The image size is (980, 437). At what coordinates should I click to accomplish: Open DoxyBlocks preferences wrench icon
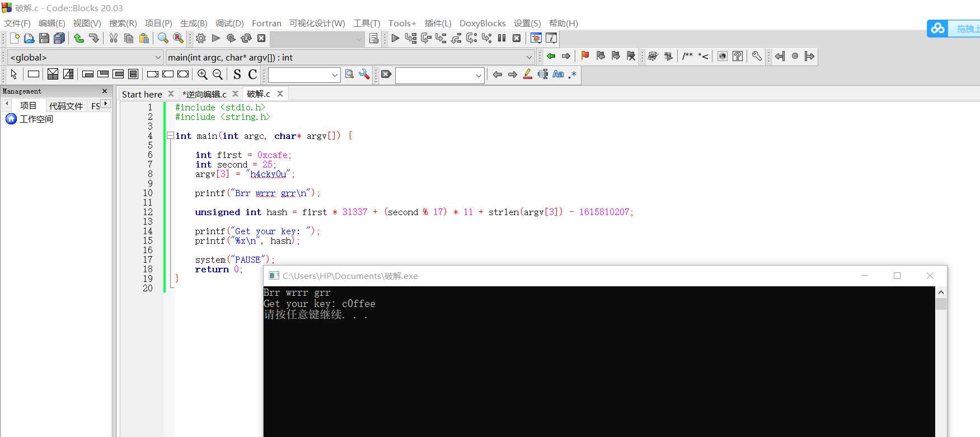coord(757,56)
